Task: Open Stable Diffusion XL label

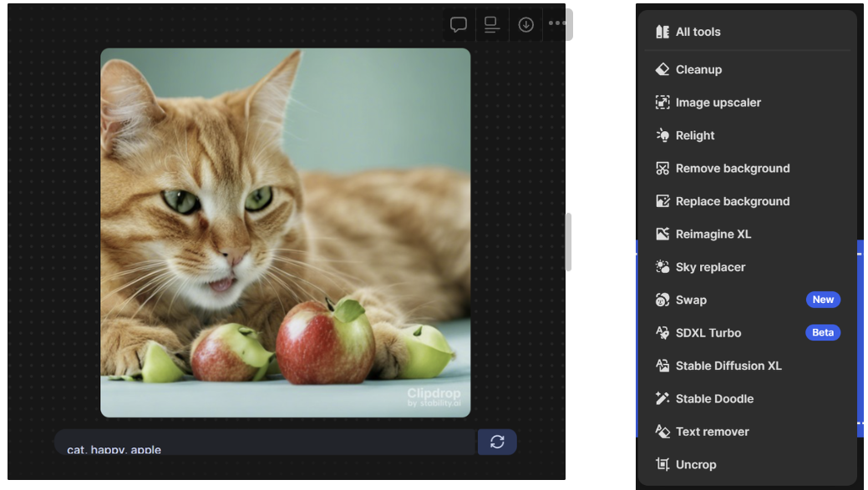Action: coord(728,366)
